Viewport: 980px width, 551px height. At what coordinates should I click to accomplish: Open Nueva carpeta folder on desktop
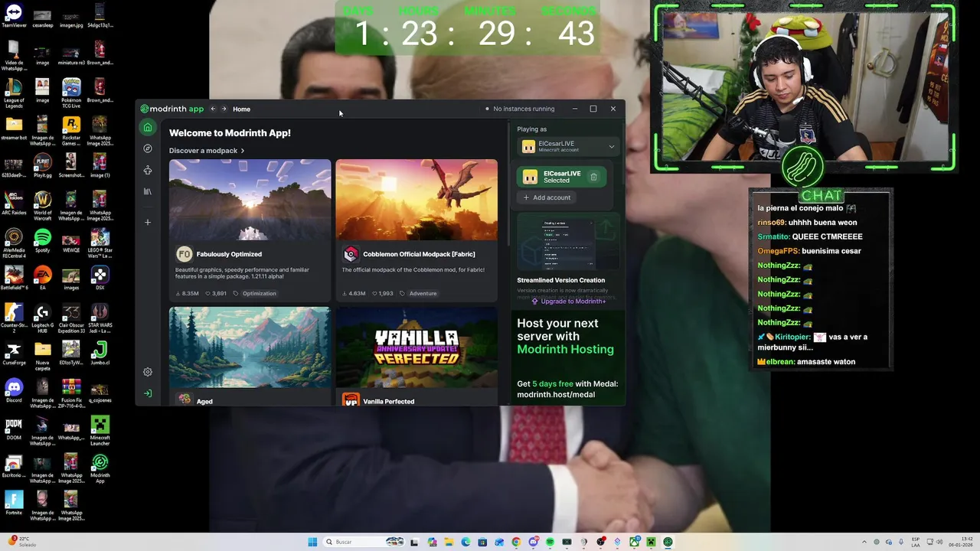43,355
